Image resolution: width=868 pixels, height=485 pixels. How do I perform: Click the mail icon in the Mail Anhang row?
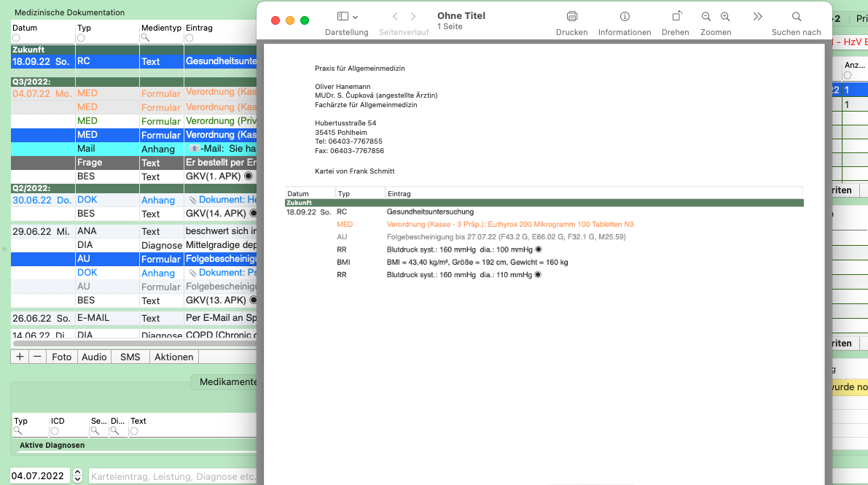[194, 149]
